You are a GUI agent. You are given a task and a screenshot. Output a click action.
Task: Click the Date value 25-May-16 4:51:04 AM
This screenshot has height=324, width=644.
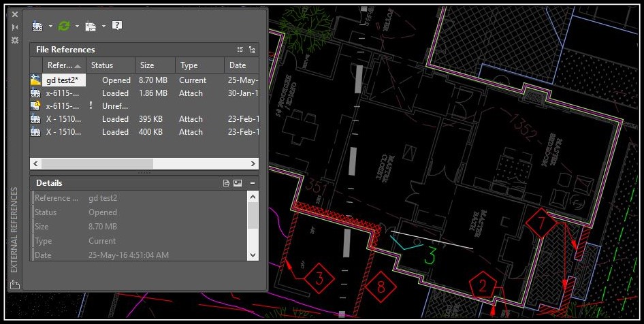point(129,255)
